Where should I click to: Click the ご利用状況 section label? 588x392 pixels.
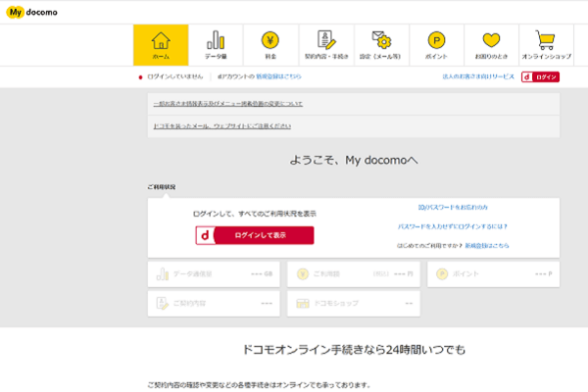click(x=162, y=187)
